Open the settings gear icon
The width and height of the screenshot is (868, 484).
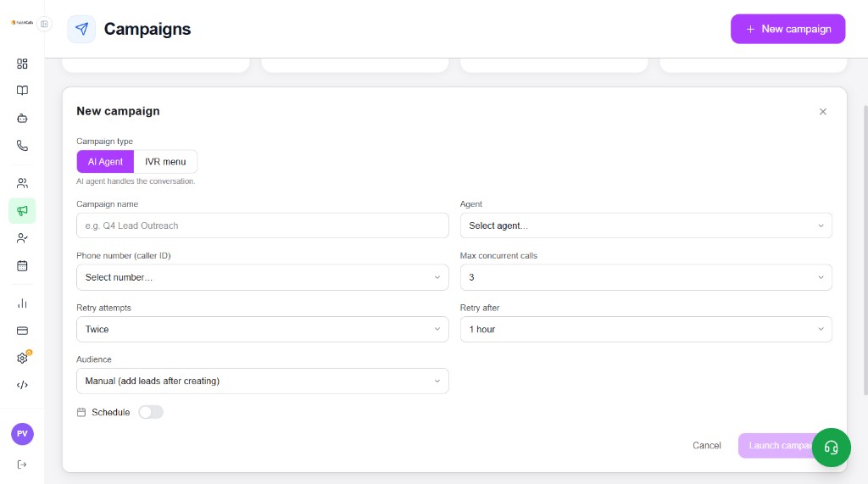click(x=22, y=358)
